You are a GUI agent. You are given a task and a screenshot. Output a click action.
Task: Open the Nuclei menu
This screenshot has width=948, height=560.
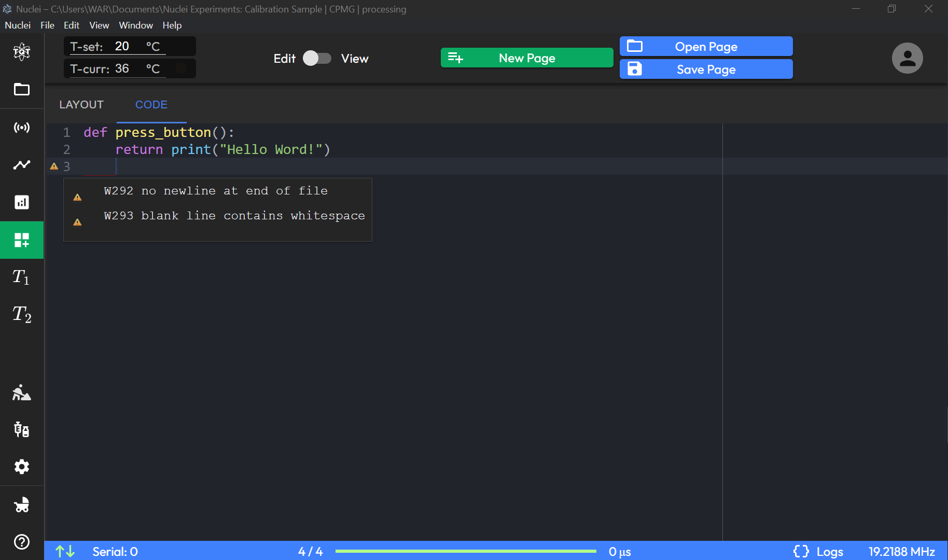click(x=18, y=25)
